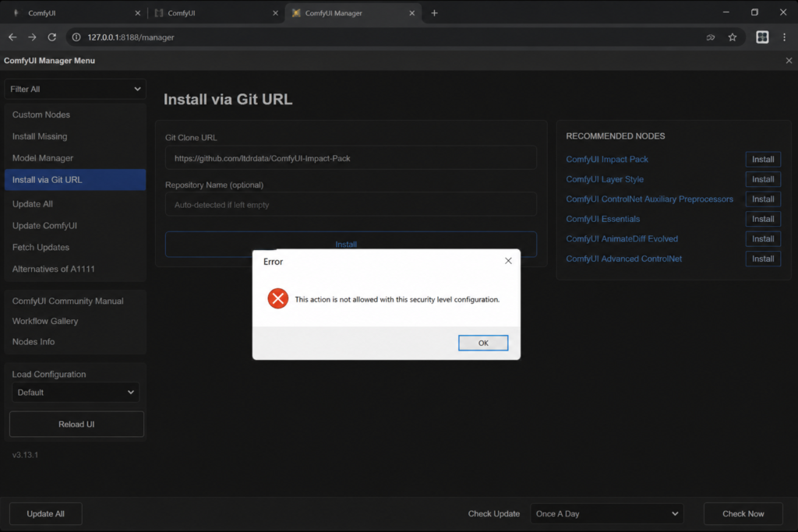
Task: Install ComfyUI Advanced ControlNet
Action: coord(763,259)
